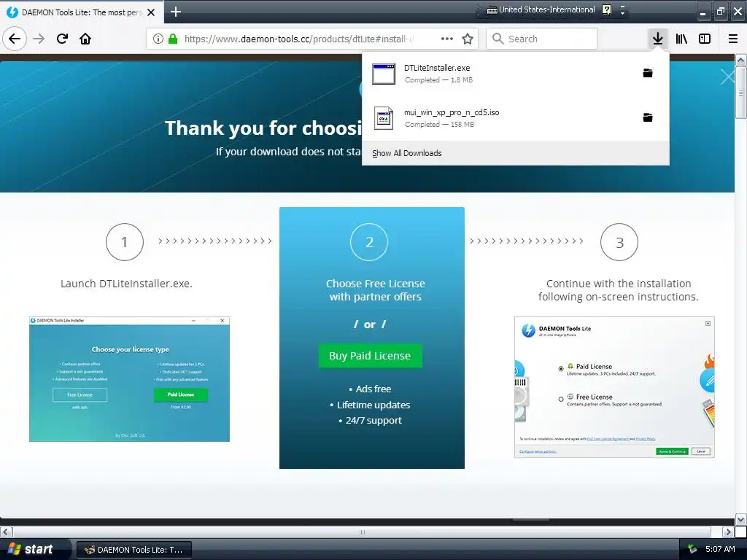The height and width of the screenshot is (560, 747).
Task: Click the 24/7 support bullet
Action: coord(370,421)
